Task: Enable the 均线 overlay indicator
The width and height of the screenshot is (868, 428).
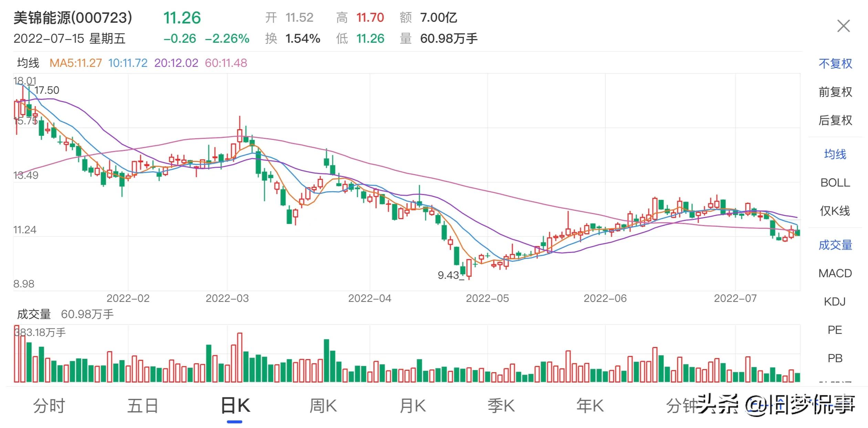Action: (x=835, y=154)
